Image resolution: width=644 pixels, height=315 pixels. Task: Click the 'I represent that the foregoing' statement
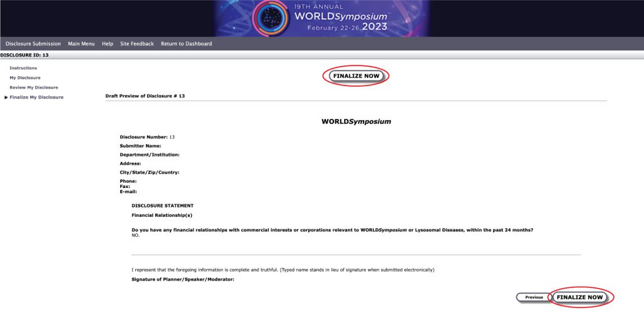(282, 270)
